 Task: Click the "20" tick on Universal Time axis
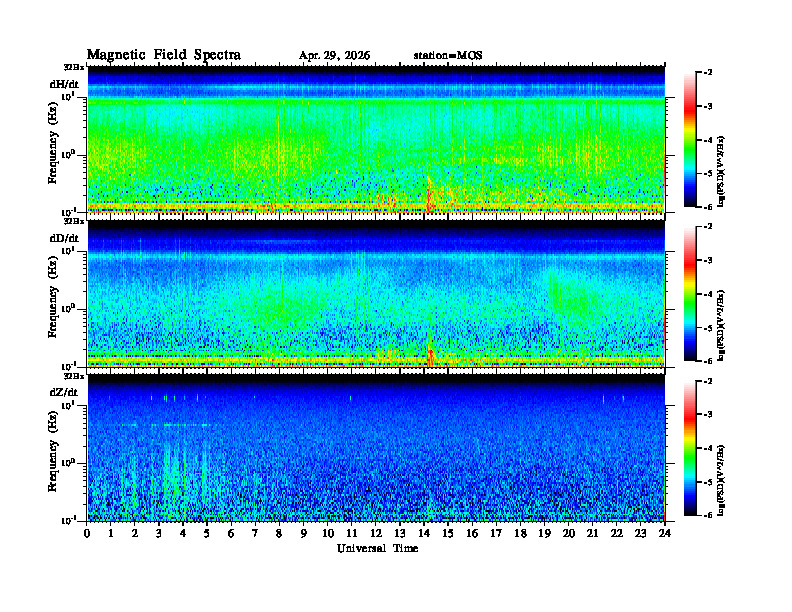pos(568,534)
